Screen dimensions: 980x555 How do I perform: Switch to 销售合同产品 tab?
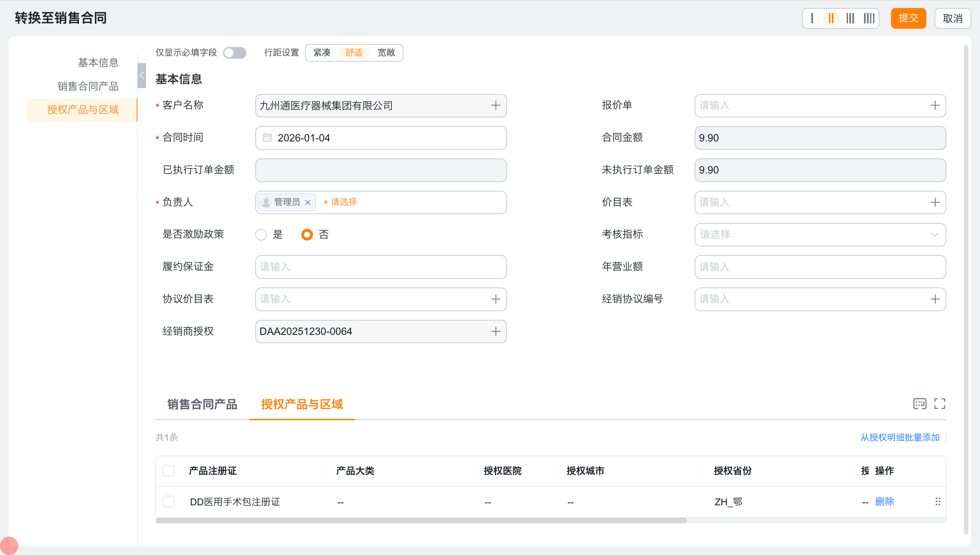click(202, 404)
